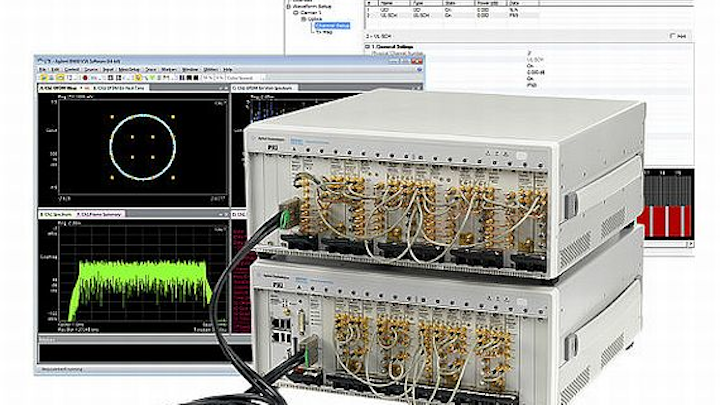Click the constellation circle display
720x405 pixels.
point(143,147)
